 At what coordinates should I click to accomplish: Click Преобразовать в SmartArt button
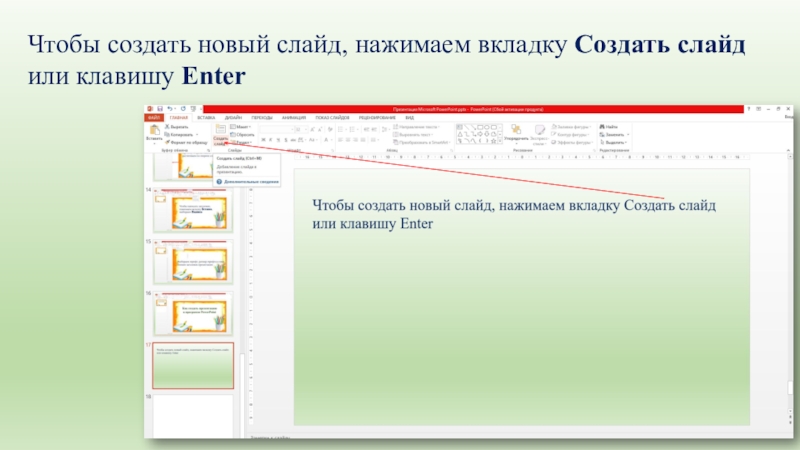point(419,142)
